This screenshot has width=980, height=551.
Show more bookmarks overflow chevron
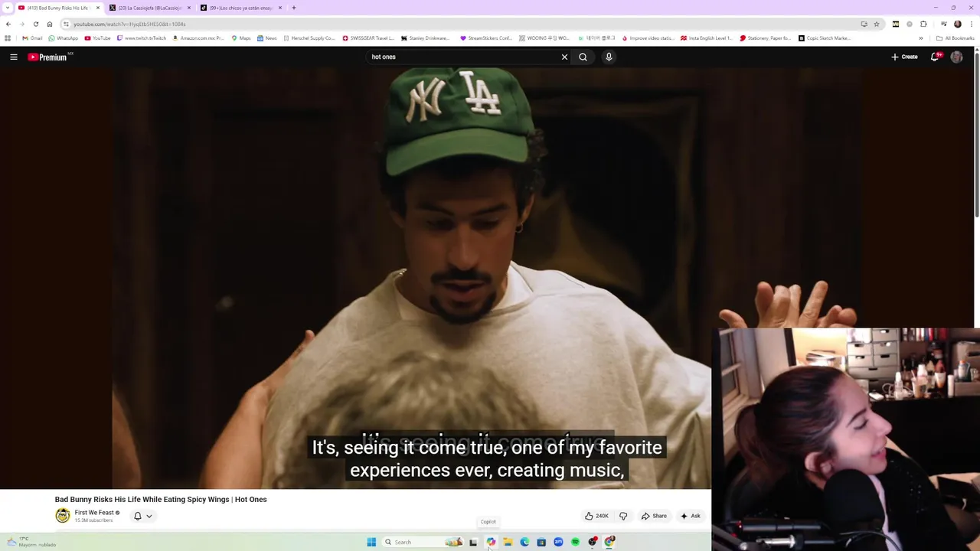coord(921,38)
